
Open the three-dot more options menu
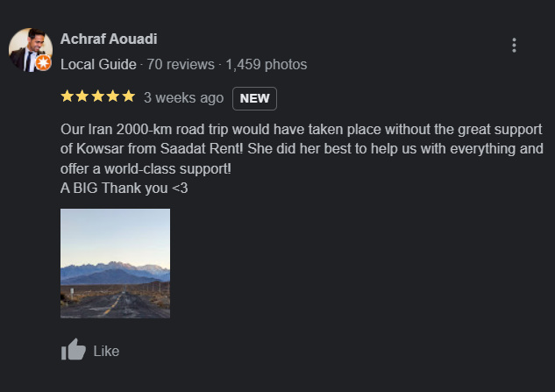pyautogui.click(x=514, y=46)
